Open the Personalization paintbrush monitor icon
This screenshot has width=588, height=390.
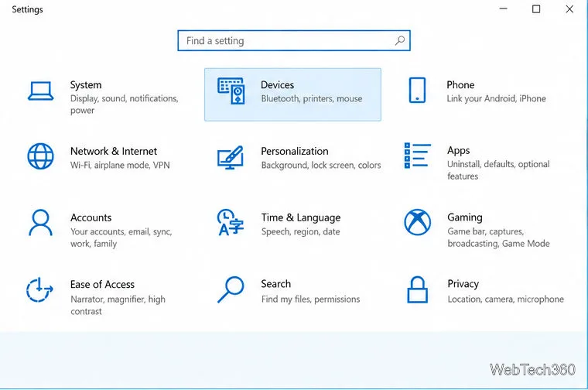coord(231,158)
